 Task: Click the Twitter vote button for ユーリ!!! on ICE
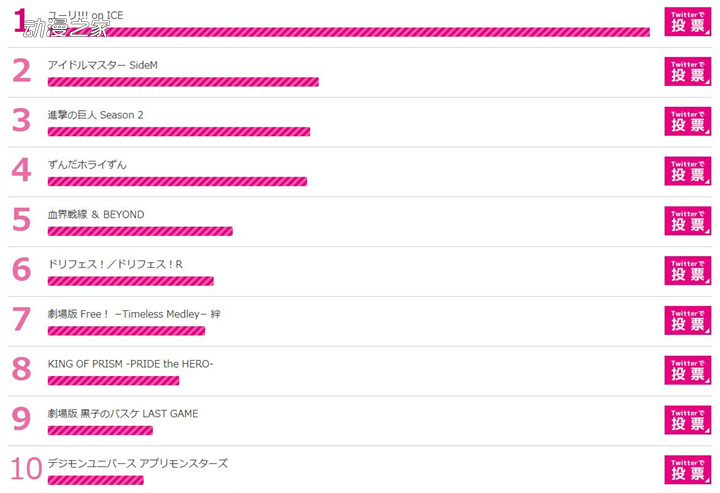pyautogui.click(x=687, y=22)
